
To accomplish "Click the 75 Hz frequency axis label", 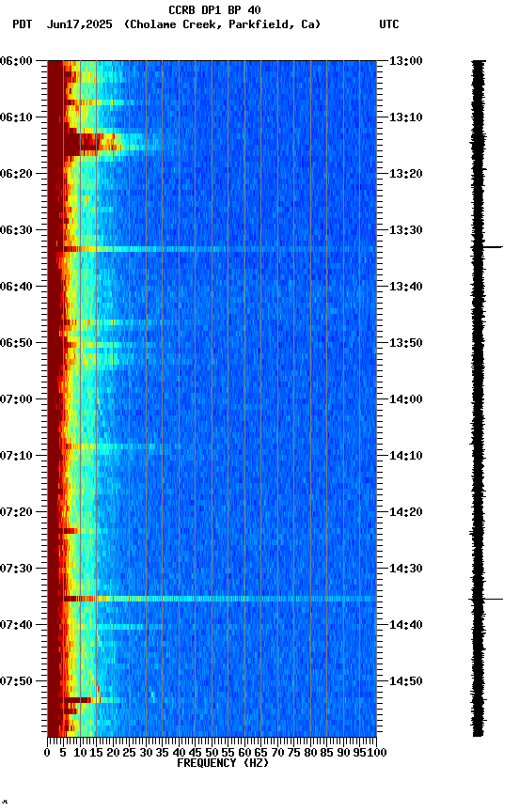I will click(293, 753).
